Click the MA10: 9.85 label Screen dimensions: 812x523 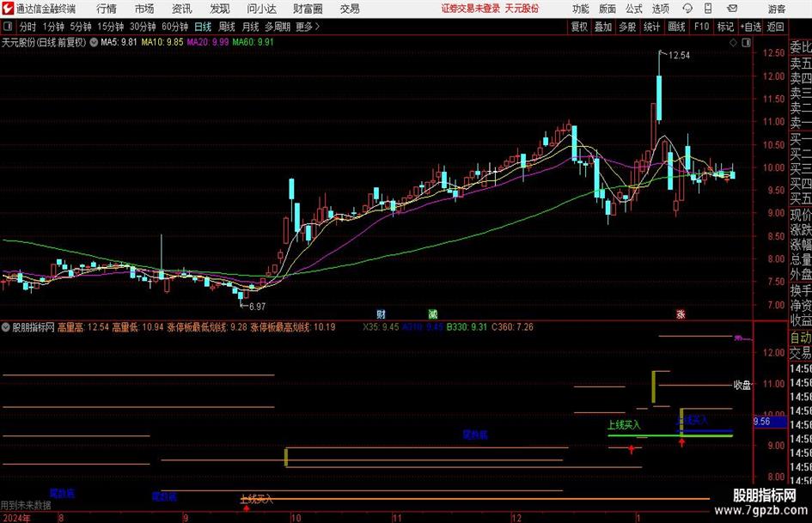(x=162, y=42)
